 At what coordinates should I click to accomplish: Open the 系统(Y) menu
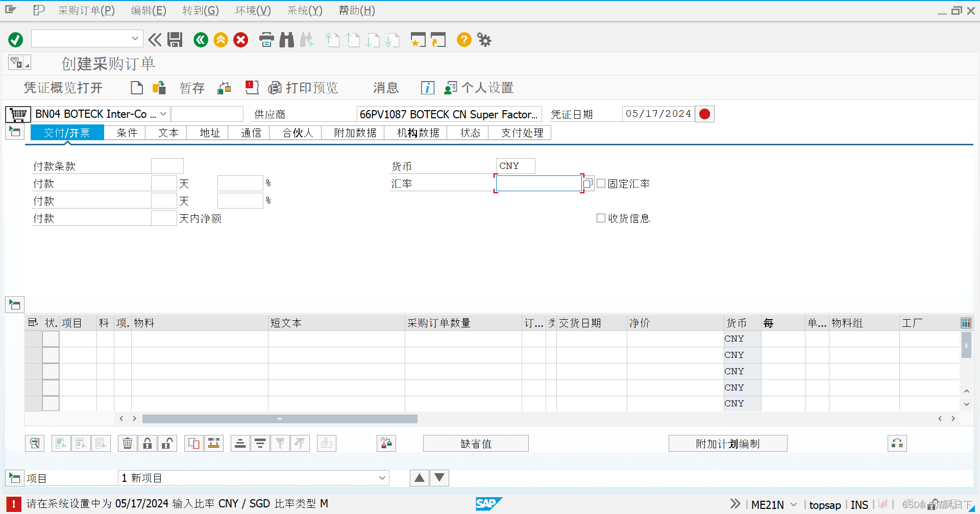pos(304,10)
